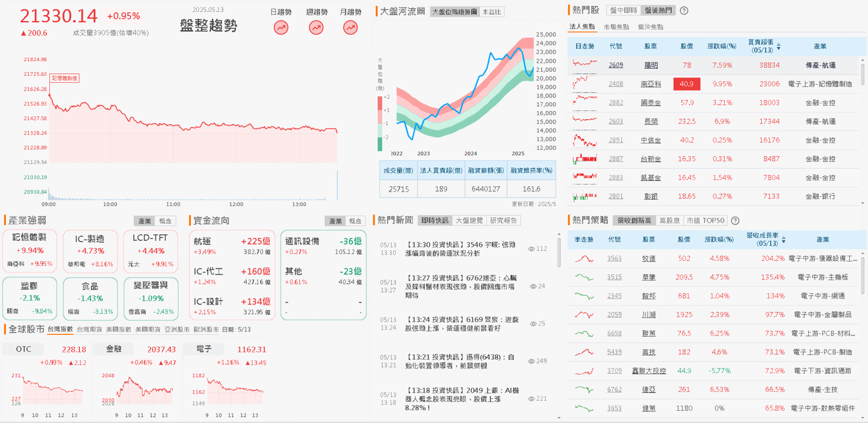
Task: Open 牧德 quarterly trend mini chart
Action: click(x=584, y=258)
